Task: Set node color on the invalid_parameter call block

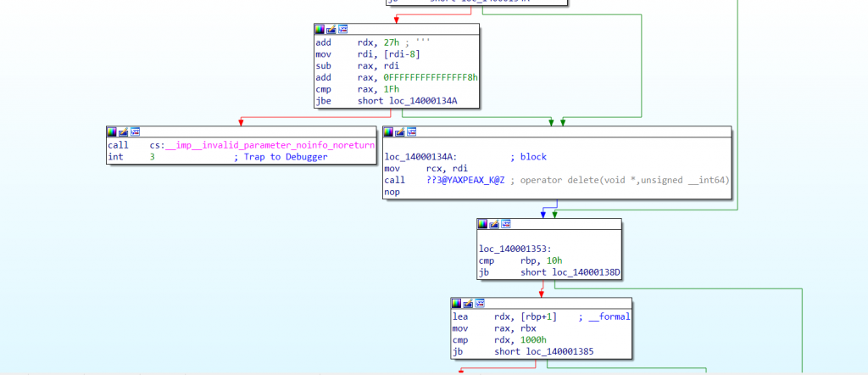Action: pyautogui.click(x=112, y=132)
